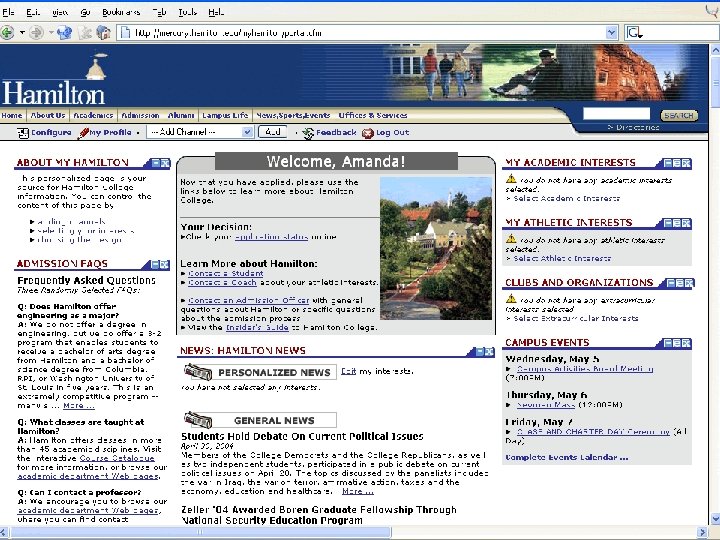The width and height of the screenshot is (720, 540).
Task: Minimize the About My Hamilton panel
Action: tap(156, 163)
